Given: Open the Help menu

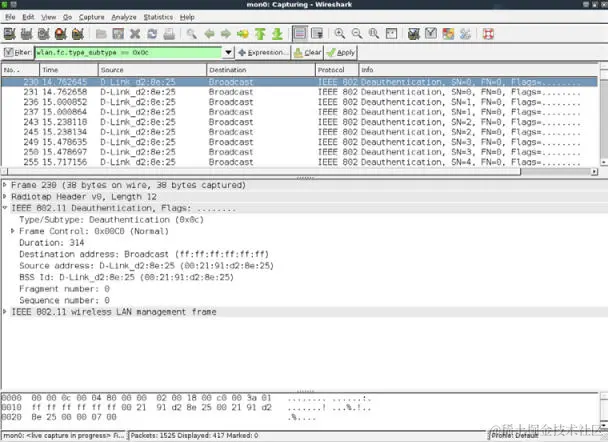Looking at the screenshot, I should click(x=187, y=17).
